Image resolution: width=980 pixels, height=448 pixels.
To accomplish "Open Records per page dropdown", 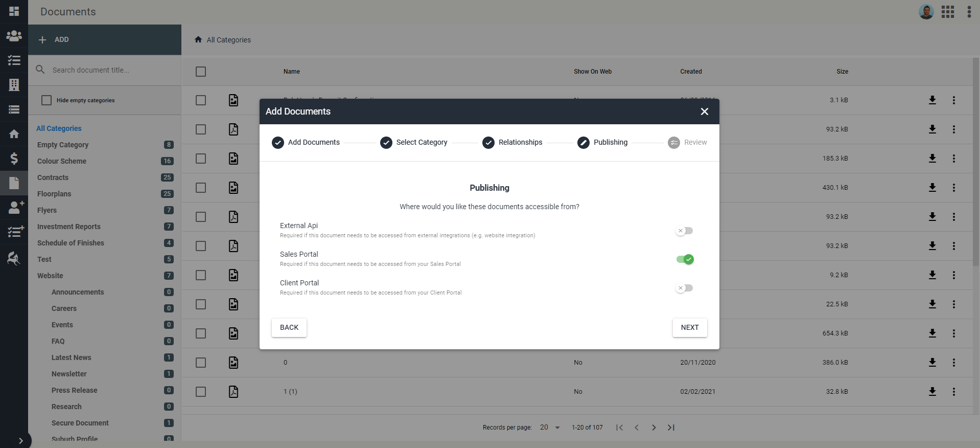I will (x=550, y=428).
